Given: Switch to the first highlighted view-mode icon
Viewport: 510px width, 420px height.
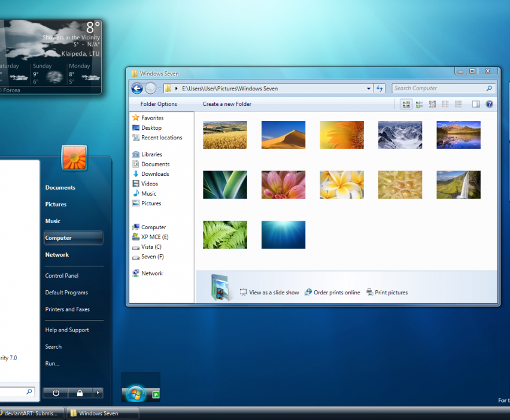Looking at the screenshot, I should 406,104.
